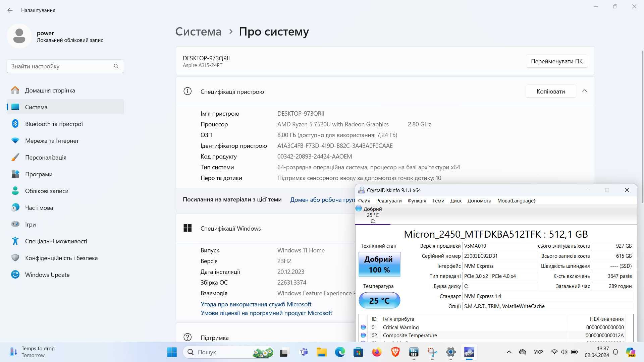Click the 25 °C temperature button
644x362 pixels.
click(x=379, y=300)
